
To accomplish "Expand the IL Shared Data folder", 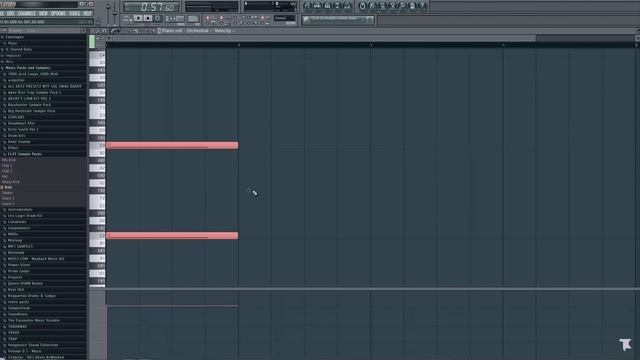I will 18,49.
